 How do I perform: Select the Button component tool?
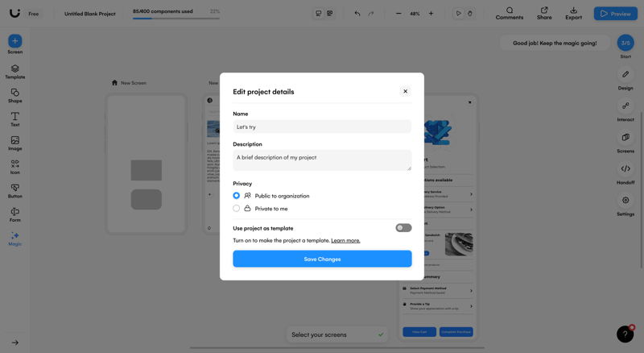tap(14, 191)
